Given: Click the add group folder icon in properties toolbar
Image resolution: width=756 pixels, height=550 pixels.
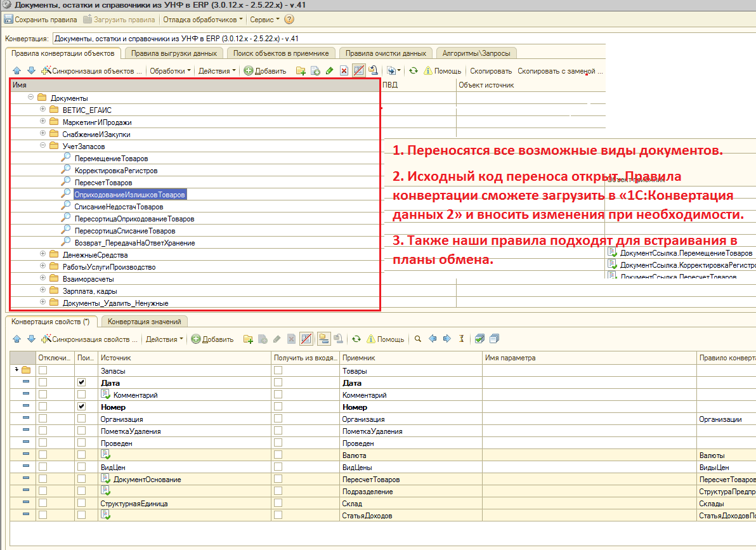Looking at the screenshot, I should pos(249,339).
